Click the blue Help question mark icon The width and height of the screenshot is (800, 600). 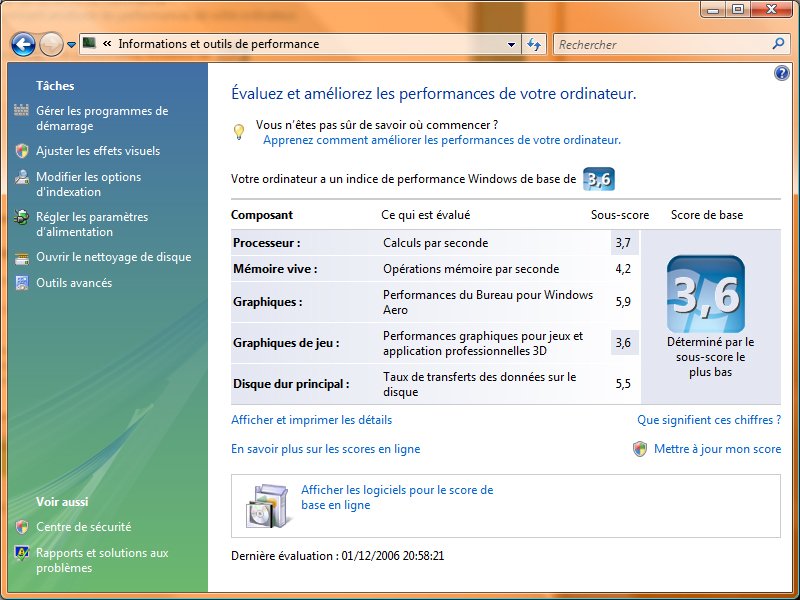click(781, 71)
